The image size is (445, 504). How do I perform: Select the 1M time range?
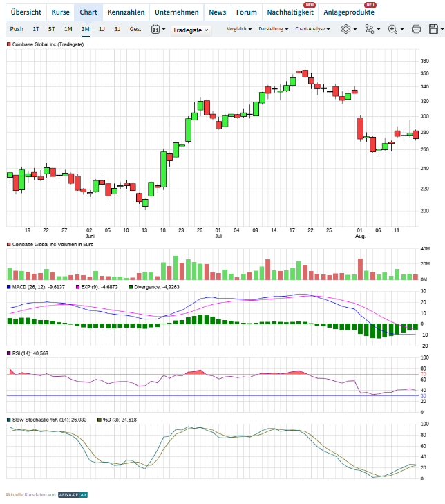click(x=68, y=29)
